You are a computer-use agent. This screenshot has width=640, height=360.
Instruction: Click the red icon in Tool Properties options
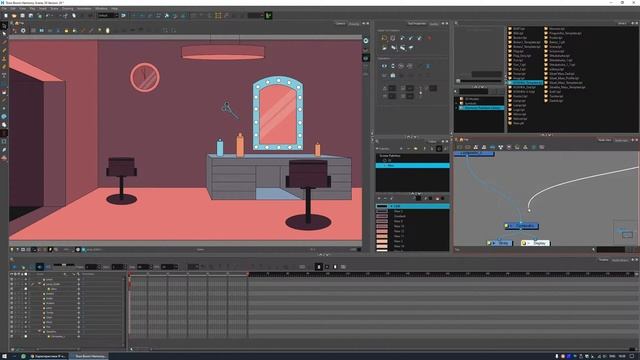click(x=429, y=38)
